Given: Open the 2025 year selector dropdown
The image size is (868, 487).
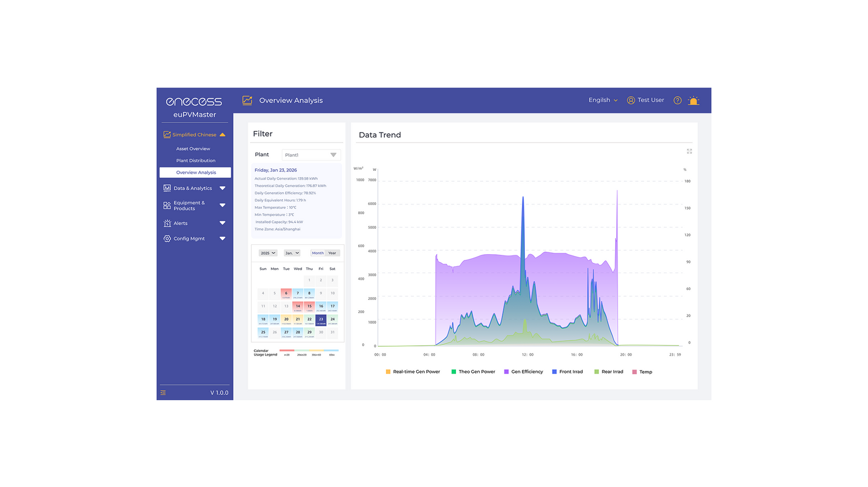Looking at the screenshot, I should (267, 253).
